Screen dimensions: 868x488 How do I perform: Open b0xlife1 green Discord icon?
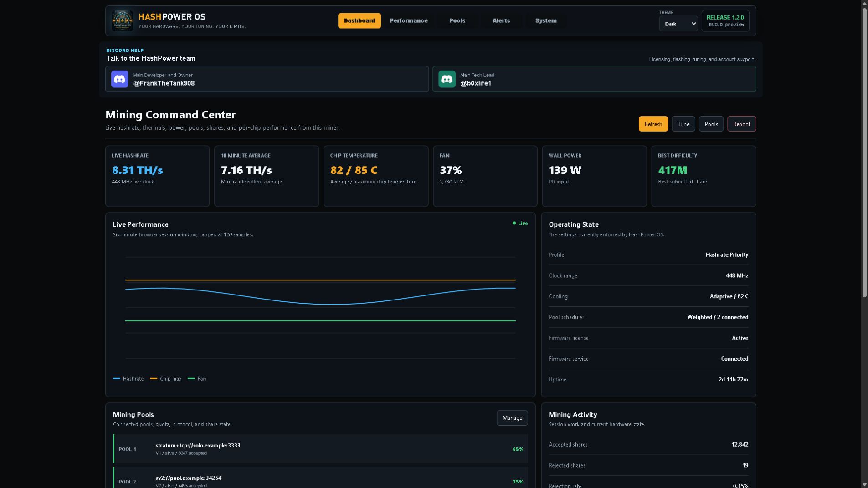click(447, 79)
